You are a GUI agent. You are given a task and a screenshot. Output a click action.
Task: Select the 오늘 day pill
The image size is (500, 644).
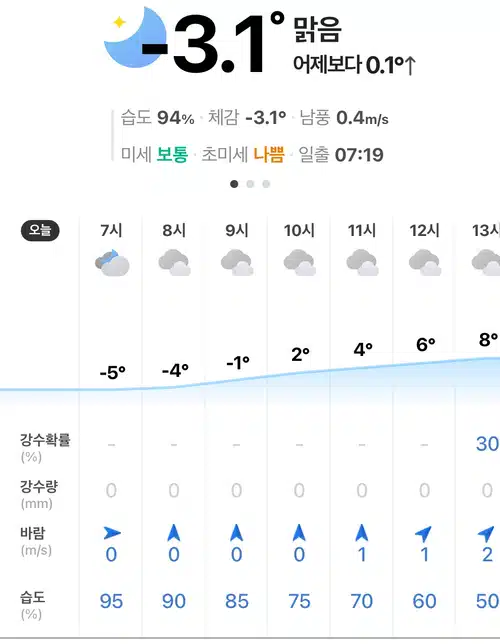click(x=40, y=230)
